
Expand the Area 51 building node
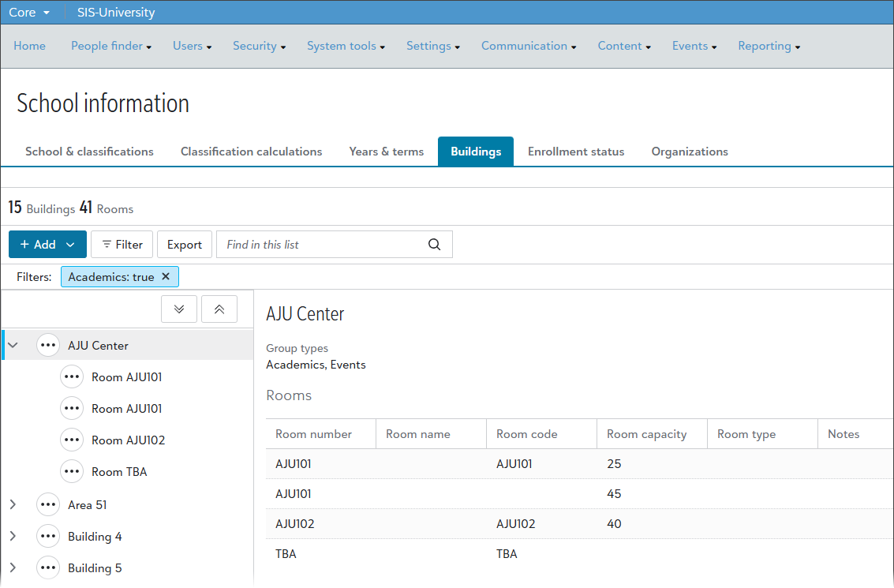click(13, 505)
